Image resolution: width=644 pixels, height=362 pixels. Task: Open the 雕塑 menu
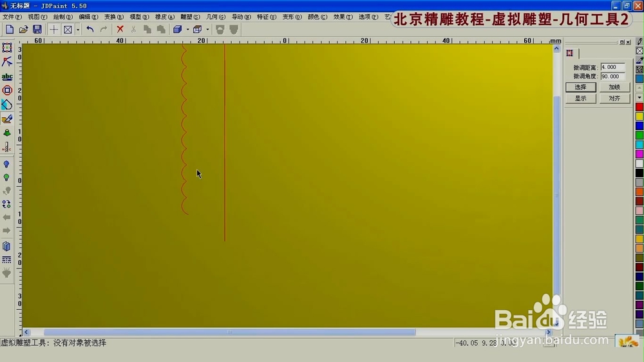pyautogui.click(x=190, y=17)
